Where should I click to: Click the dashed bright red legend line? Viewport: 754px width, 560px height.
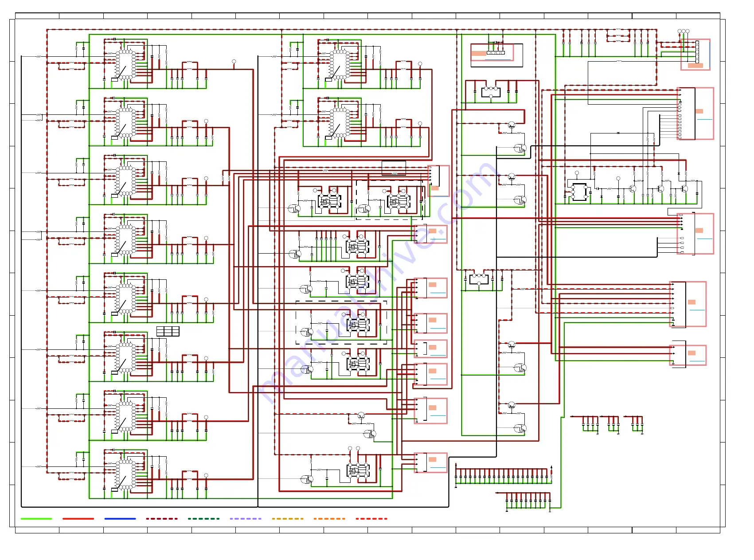tap(371, 518)
